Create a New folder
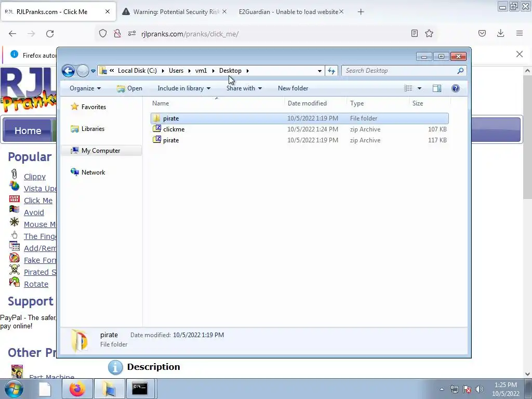This screenshot has height=399, width=532. tap(293, 88)
